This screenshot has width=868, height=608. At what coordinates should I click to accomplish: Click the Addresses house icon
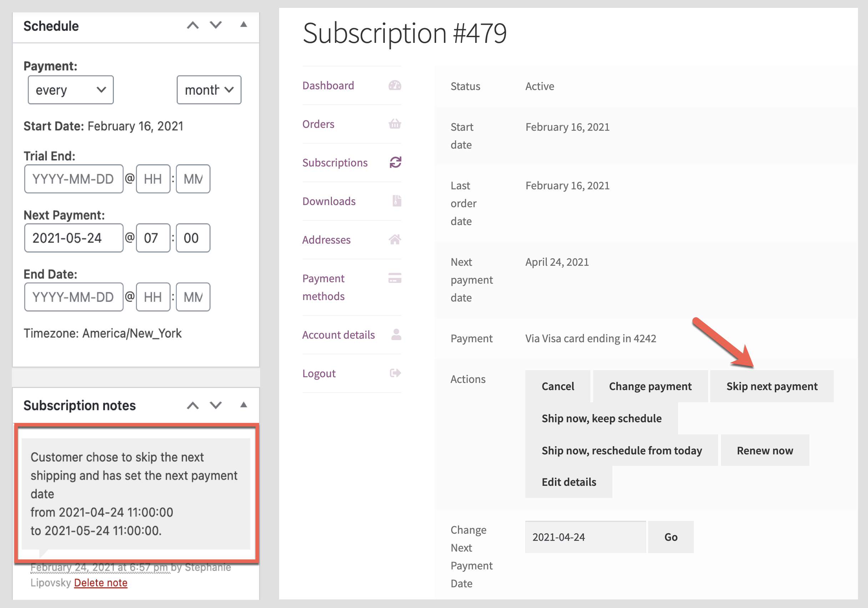point(395,239)
